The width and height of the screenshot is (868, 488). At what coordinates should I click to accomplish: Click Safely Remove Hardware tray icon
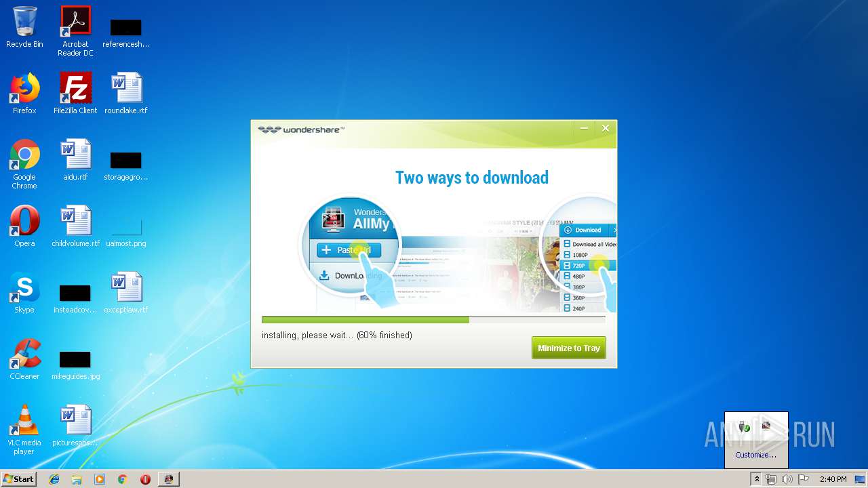(x=745, y=426)
